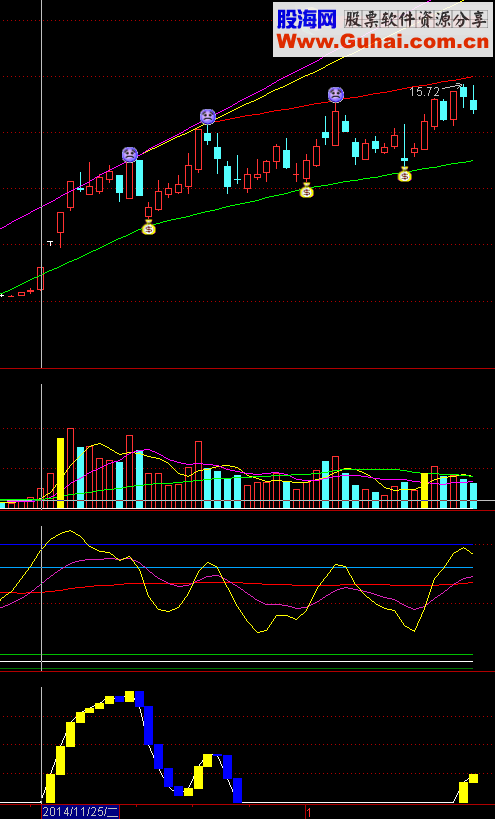
Task: Select the leftmost money-bag buy signal icon
Action: [149, 227]
